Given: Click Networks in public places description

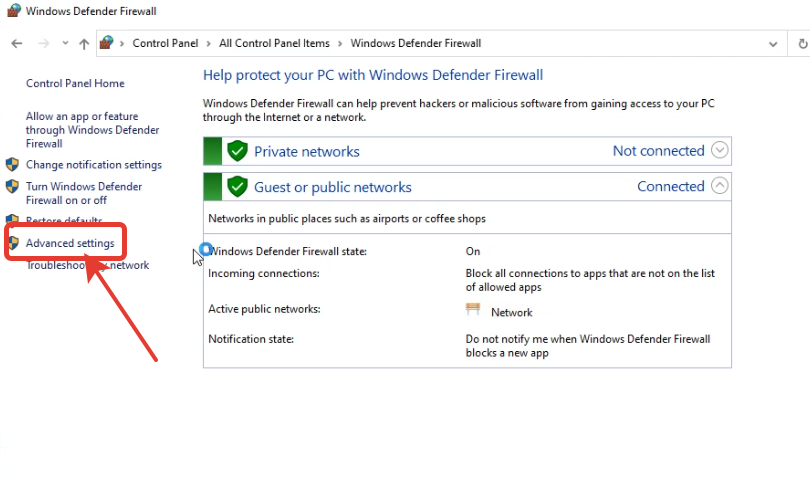Looking at the screenshot, I should tap(347, 218).
